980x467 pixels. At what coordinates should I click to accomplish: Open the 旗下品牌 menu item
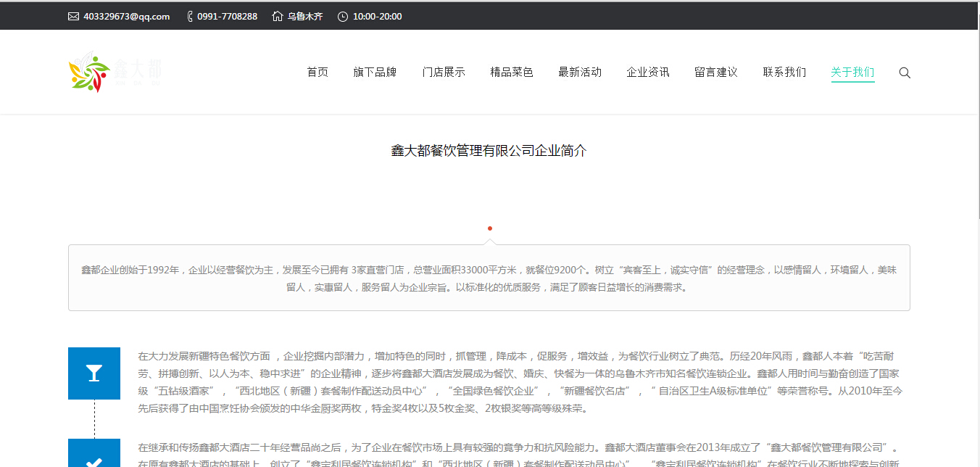pyautogui.click(x=375, y=73)
